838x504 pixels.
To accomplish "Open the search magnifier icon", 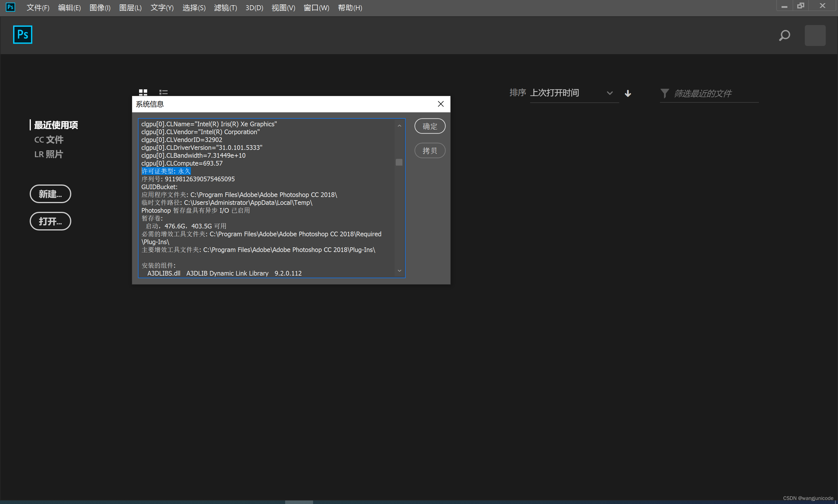I will tap(784, 35).
